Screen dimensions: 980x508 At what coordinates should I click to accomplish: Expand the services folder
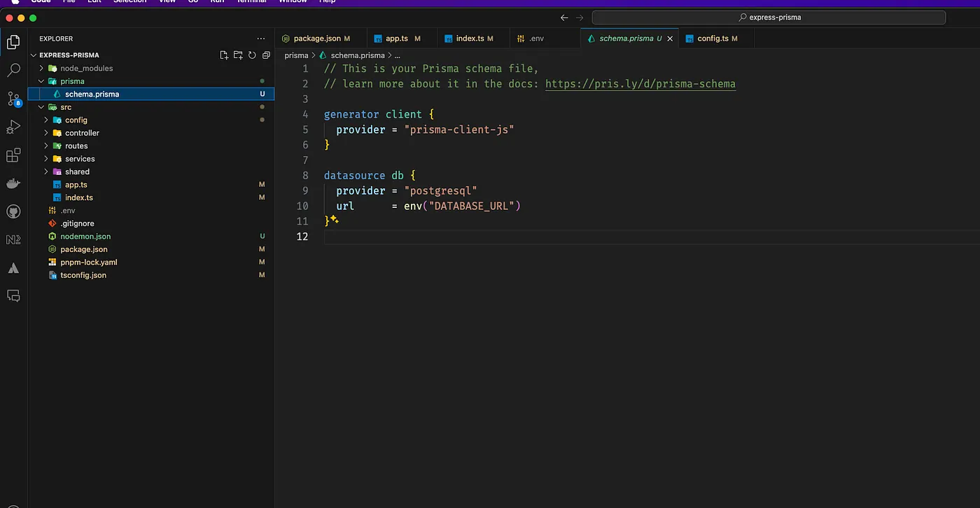tap(80, 159)
